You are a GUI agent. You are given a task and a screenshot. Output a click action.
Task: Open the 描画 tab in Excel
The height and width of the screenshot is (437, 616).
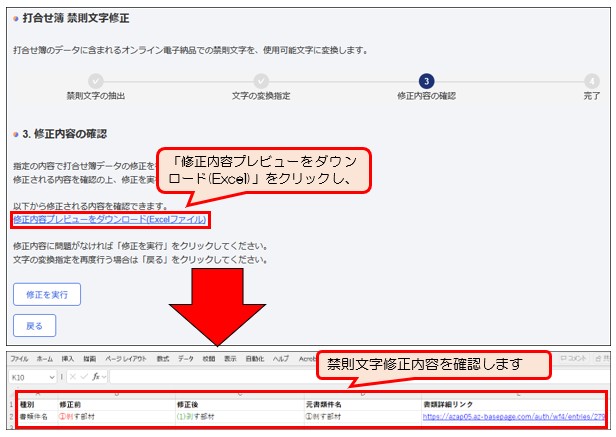pyautogui.click(x=90, y=359)
